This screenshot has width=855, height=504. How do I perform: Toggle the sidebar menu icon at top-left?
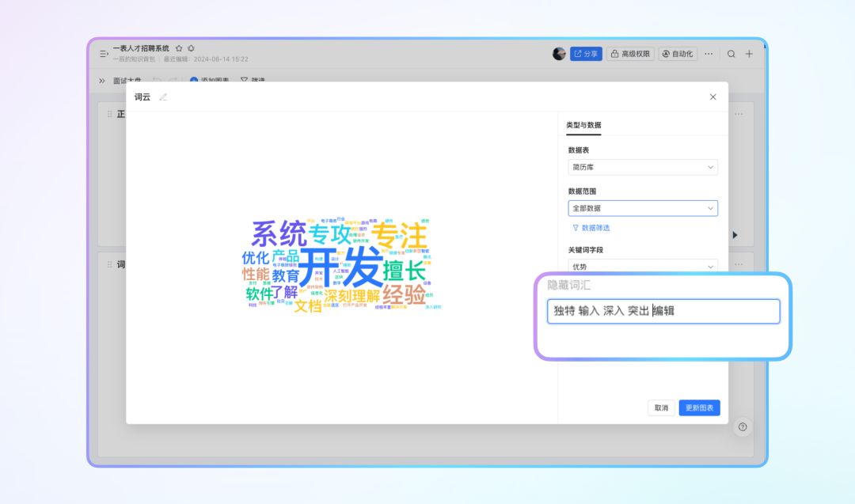pyautogui.click(x=104, y=54)
